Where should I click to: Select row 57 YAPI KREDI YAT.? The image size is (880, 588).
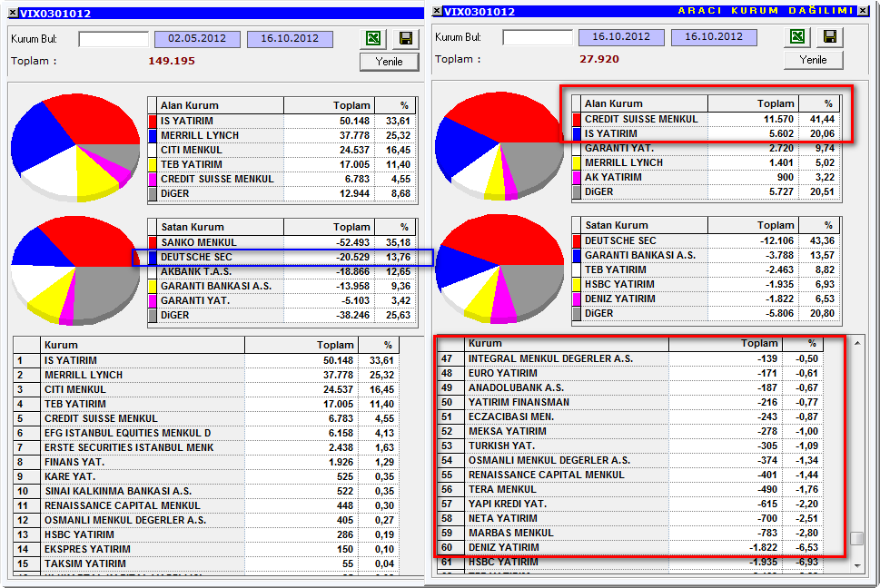[x=630, y=504]
